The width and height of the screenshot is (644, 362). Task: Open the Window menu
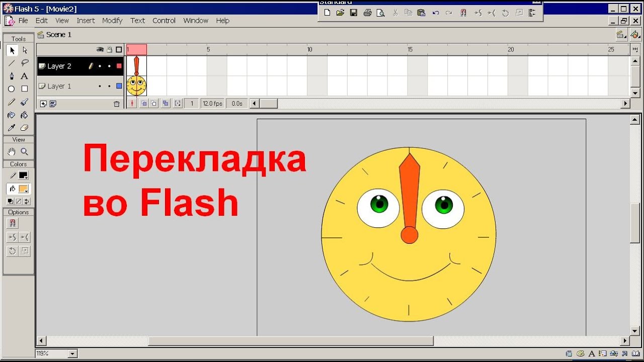pyautogui.click(x=196, y=21)
